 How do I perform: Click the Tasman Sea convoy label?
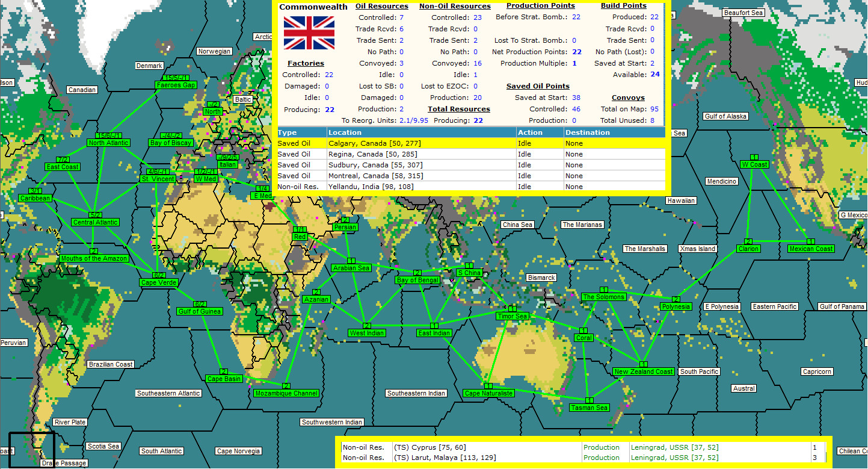tap(589, 408)
